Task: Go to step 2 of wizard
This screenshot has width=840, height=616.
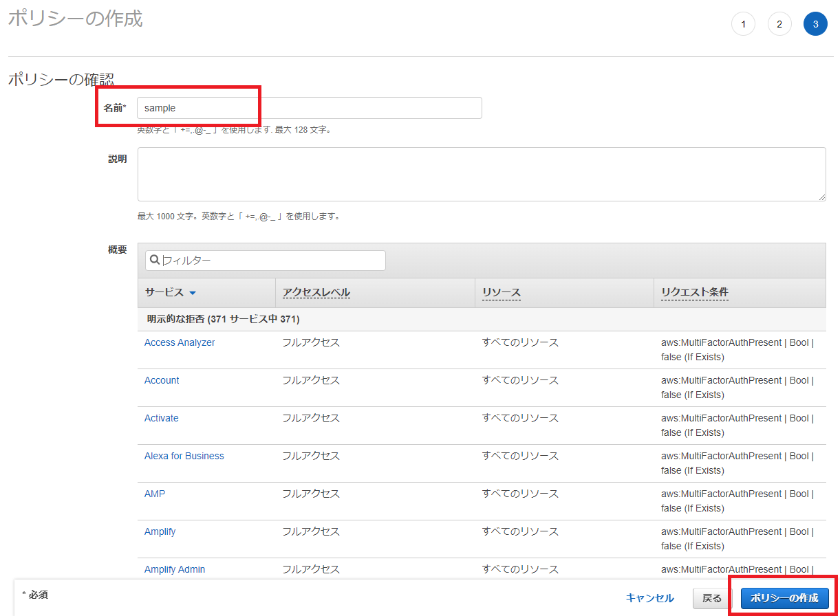Action: click(779, 24)
